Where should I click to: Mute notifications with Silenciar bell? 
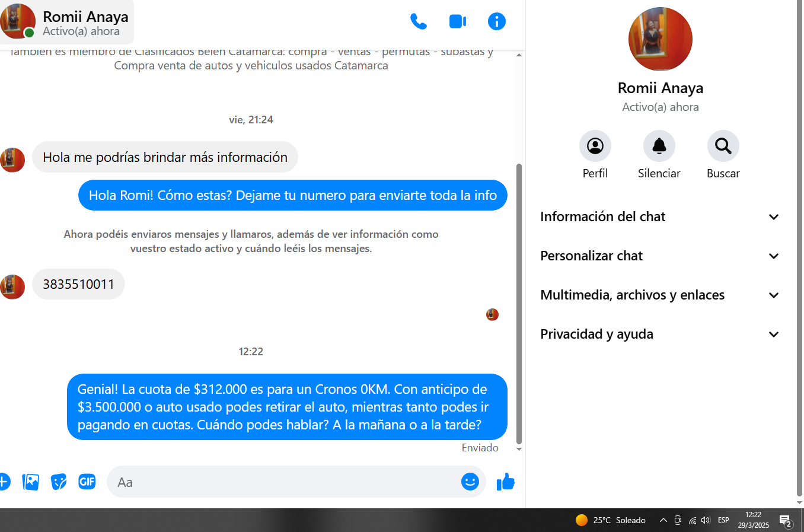point(659,146)
